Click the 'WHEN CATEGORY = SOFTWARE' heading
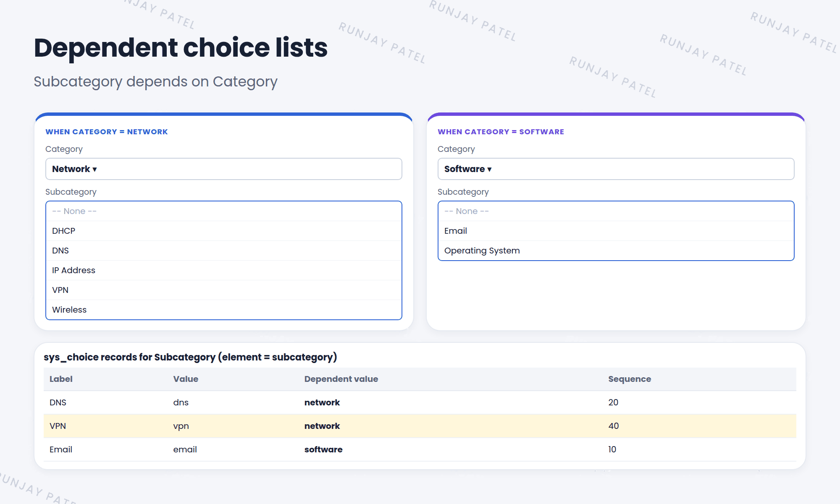 coord(501,132)
